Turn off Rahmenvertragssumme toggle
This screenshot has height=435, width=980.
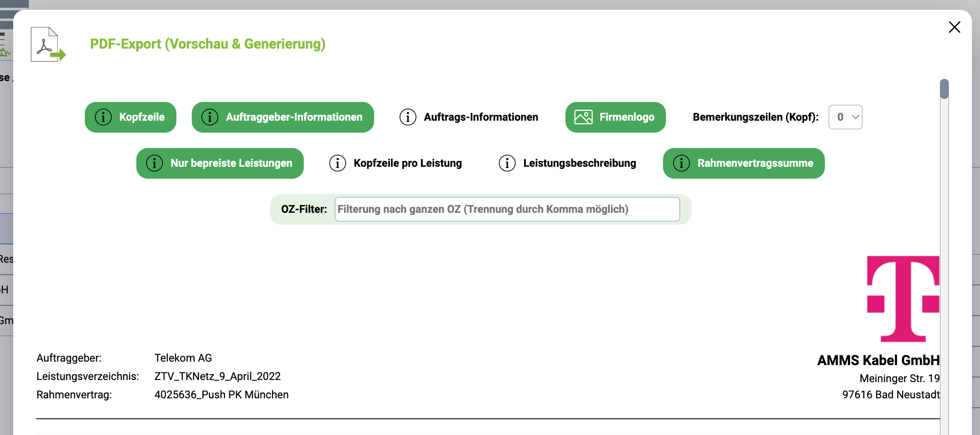coord(755,163)
